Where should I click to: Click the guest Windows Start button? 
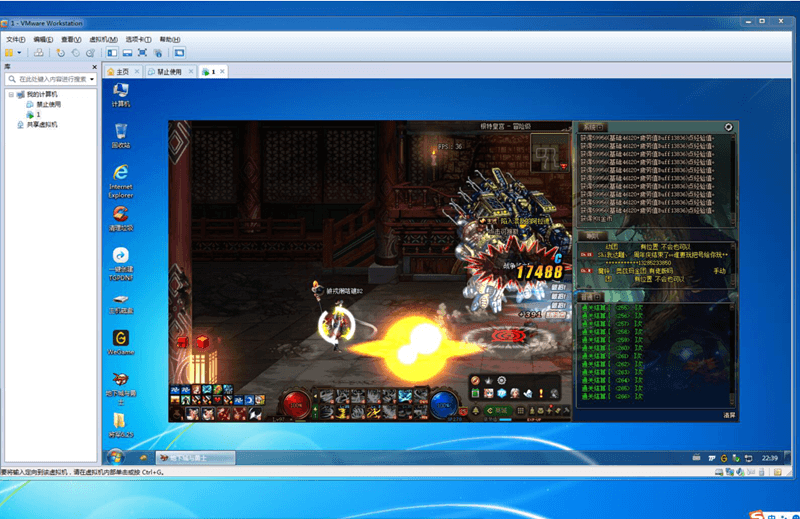(116, 457)
